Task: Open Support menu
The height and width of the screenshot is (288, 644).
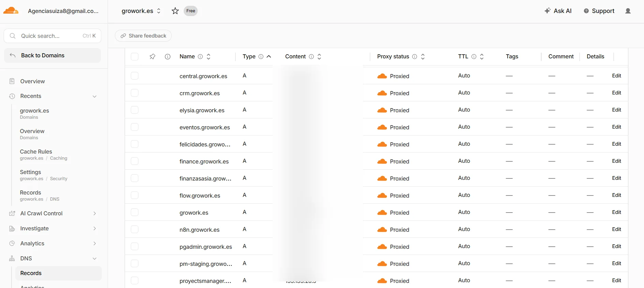Action: 599,11
